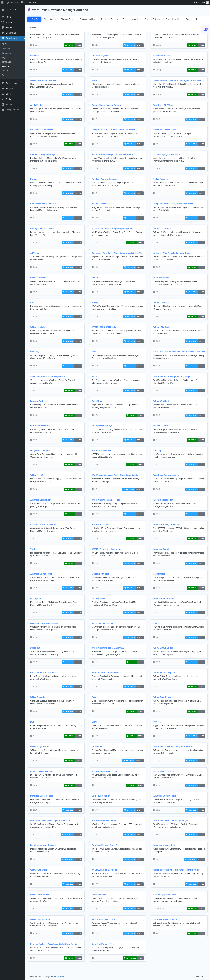Image resolution: width=210 pixels, height=980 pixels.
Task: Click Buy Now on the Stripe card
Action: (133, 391)
